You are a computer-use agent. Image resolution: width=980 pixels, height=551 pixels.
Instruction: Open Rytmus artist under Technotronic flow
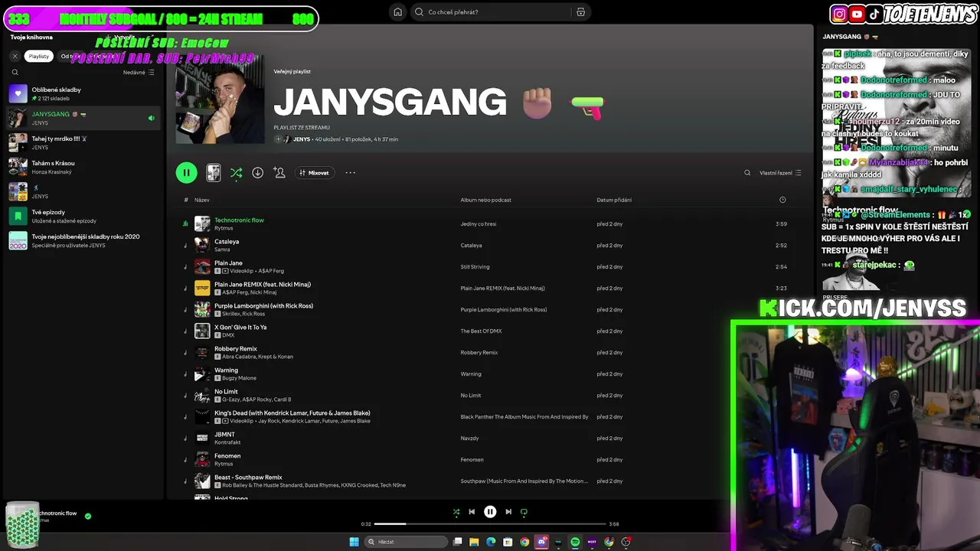(223, 228)
